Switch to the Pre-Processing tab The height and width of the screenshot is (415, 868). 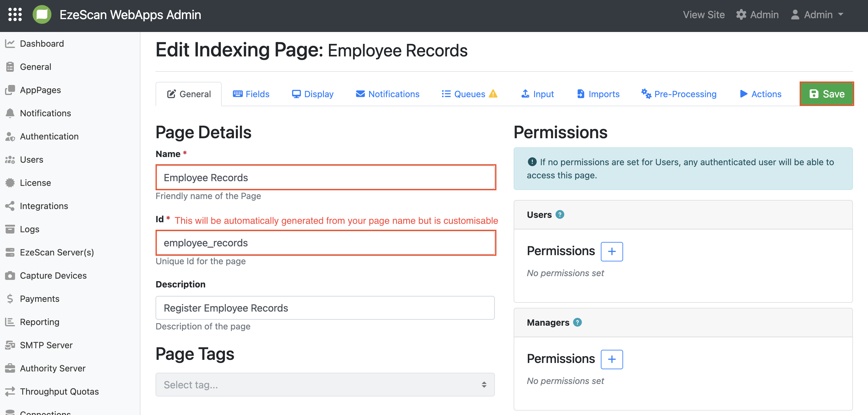click(x=679, y=94)
